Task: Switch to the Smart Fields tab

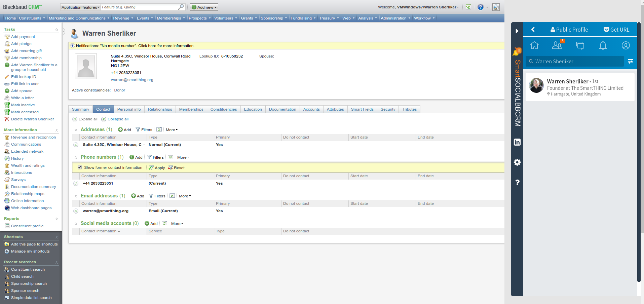Action: [x=362, y=109]
